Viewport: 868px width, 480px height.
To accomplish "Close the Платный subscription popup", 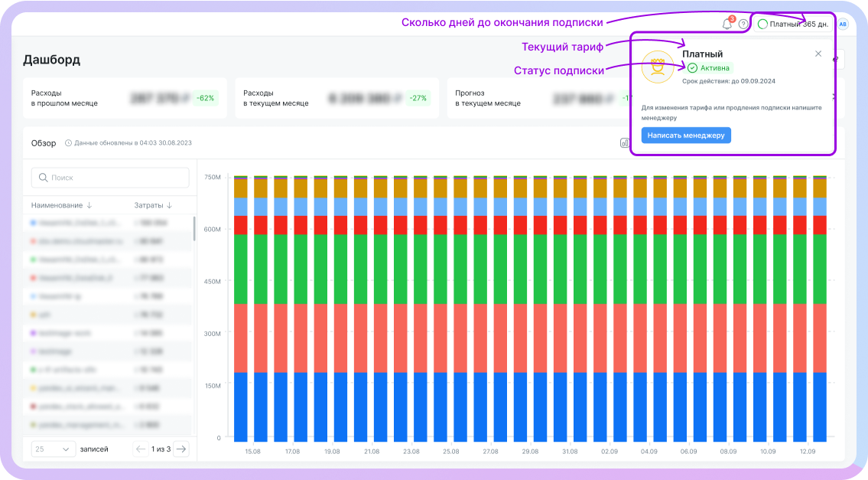I will tap(818, 54).
